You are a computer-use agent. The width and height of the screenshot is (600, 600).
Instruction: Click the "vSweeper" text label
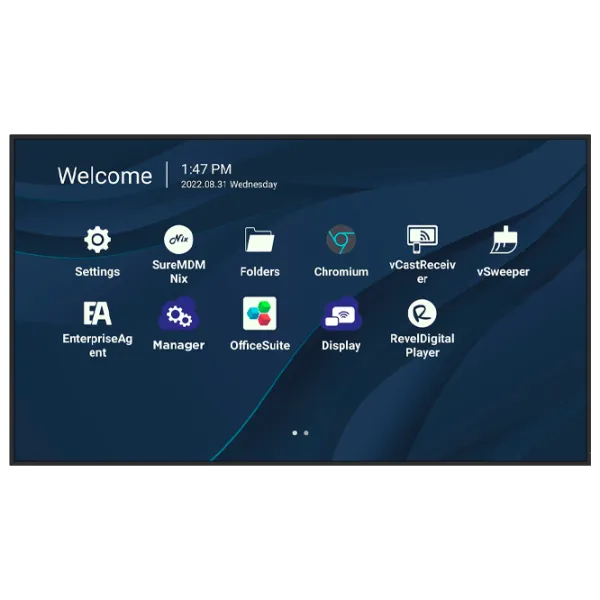(503, 272)
